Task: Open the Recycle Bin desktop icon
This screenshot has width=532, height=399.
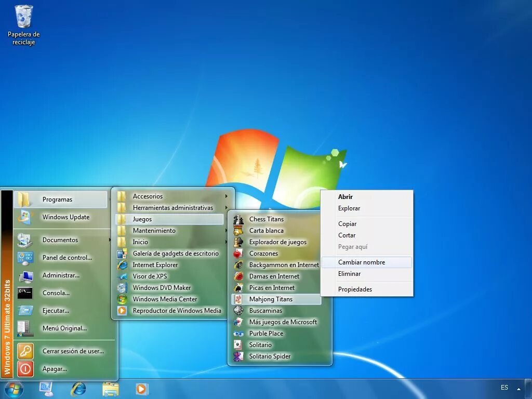Action: point(23,25)
